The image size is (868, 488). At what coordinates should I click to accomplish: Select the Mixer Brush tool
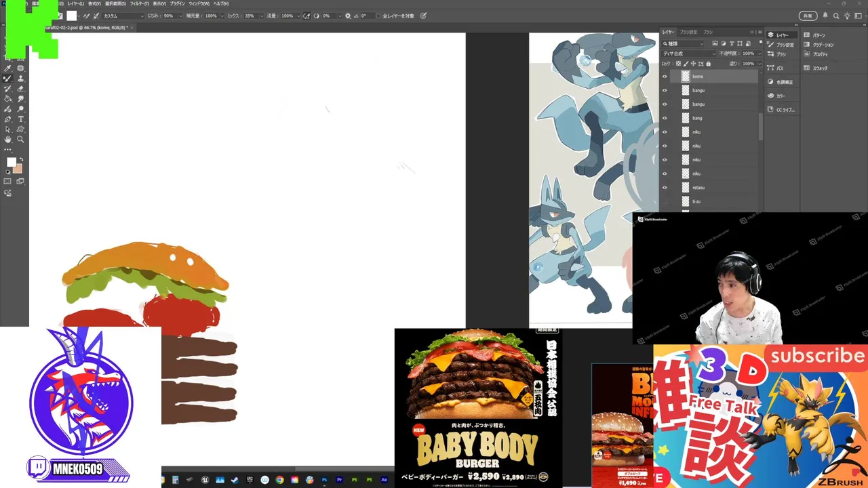point(7,79)
